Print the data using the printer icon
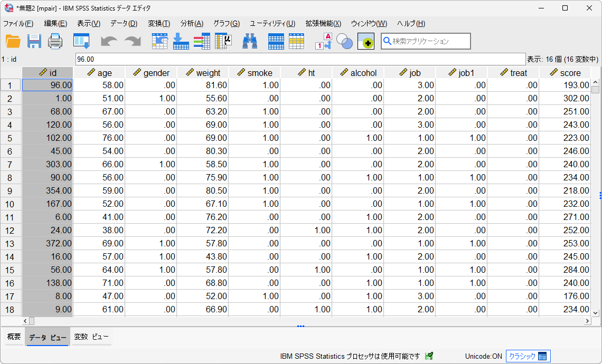The height and width of the screenshot is (364, 602). point(55,41)
